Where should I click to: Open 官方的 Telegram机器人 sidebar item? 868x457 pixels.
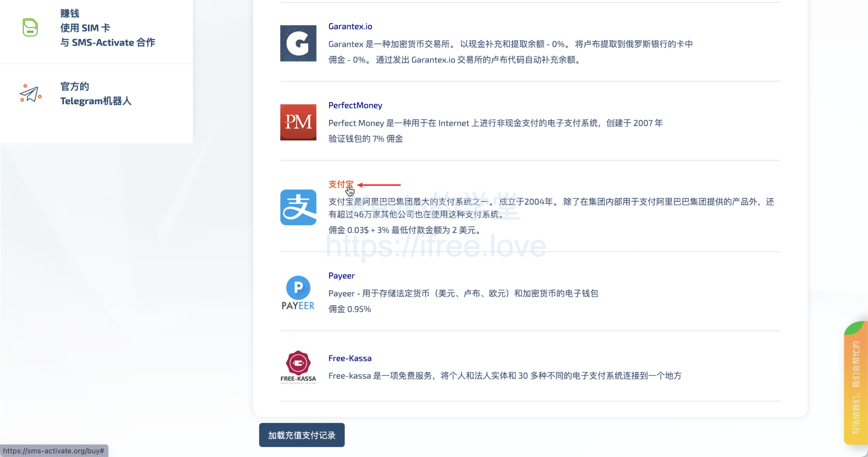(x=96, y=94)
